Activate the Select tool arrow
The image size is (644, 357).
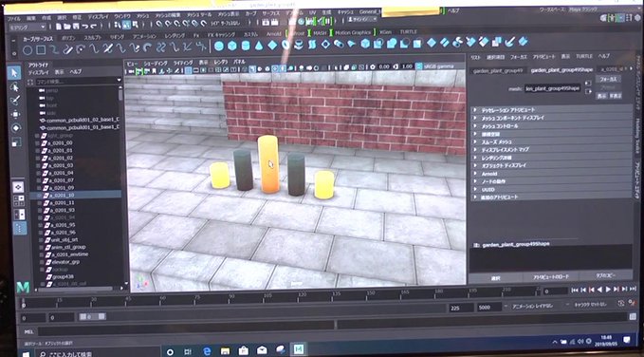(x=14, y=73)
